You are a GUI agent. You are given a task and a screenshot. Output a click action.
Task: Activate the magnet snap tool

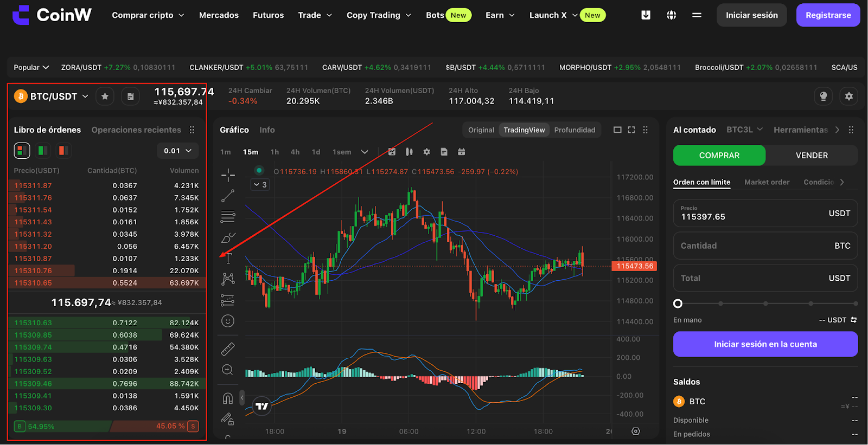tap(228, 398)
